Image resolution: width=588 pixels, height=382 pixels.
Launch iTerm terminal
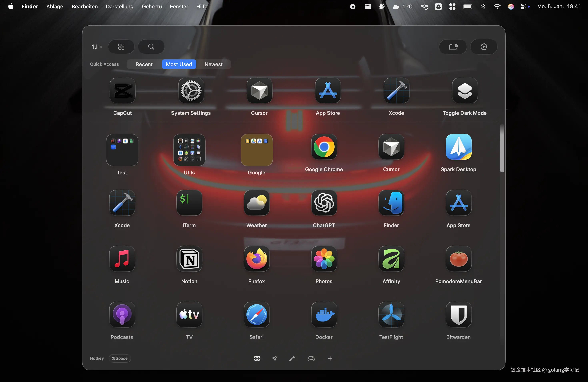coord(189,203)
